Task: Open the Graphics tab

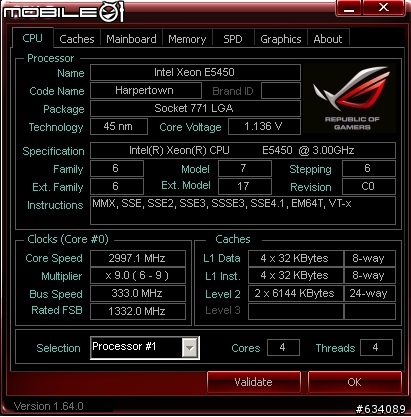Action: click(281, 39)
